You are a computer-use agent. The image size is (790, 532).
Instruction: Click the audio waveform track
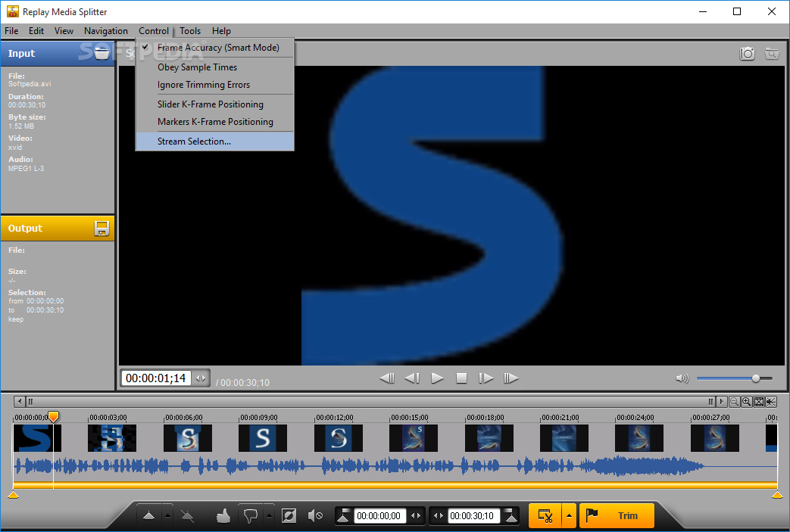coord(395,466)
